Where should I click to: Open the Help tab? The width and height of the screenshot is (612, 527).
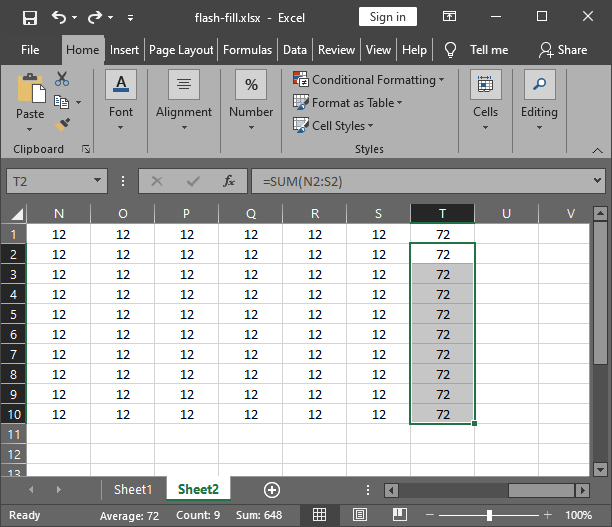tap(414, 50)
